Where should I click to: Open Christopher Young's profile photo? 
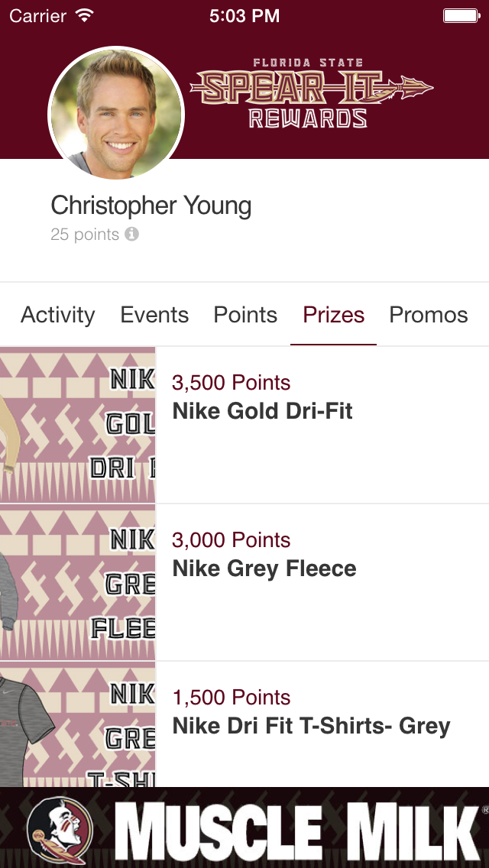click(116, 114)
